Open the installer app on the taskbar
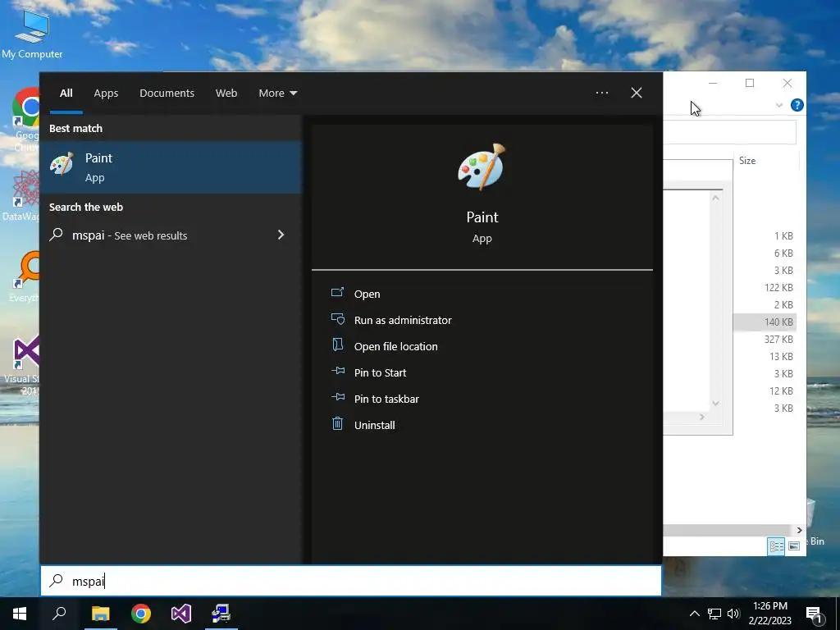This screenshot has height=630, width=840. pyautogui.click(x=221, y=614)
